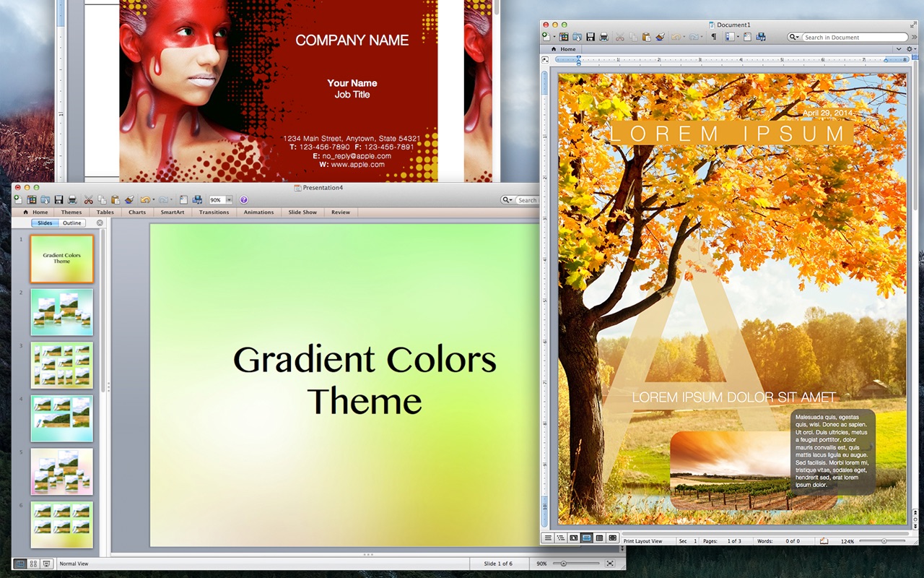924x578 pixels.
Task: Click the Save icon in PowerPoint toolbar
Action: coord(58,200)
